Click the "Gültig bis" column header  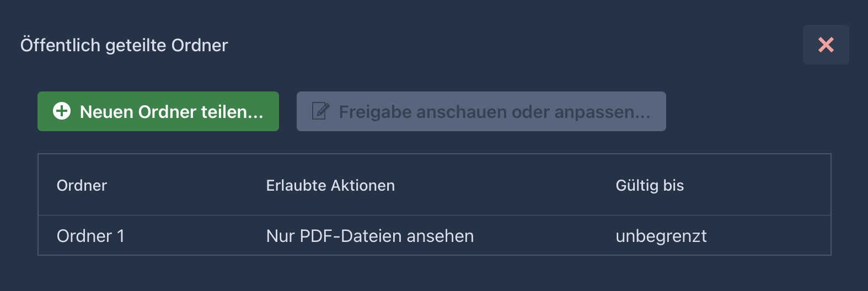[x=650, y=185]
